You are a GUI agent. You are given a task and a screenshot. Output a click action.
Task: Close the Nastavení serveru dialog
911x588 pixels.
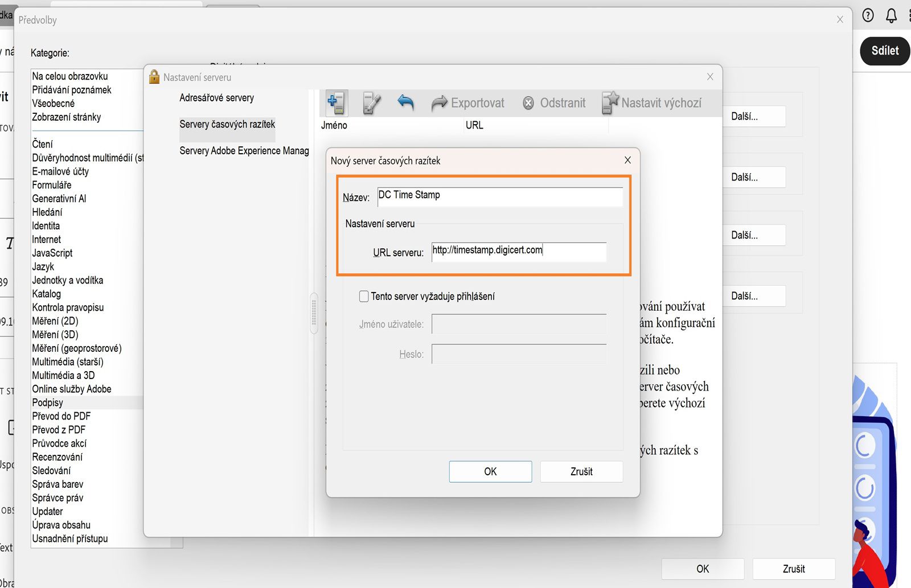coord(710,77)
